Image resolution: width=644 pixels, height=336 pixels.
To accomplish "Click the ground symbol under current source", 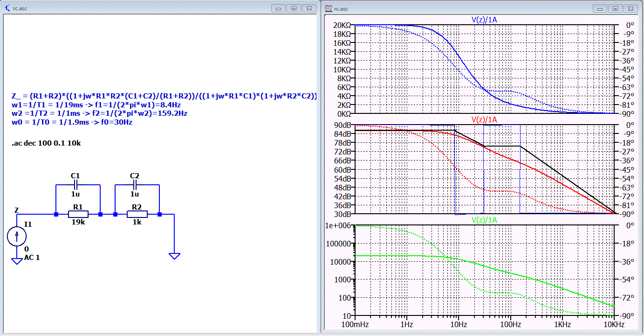I will pyautogui.click(x=17, y=261).
